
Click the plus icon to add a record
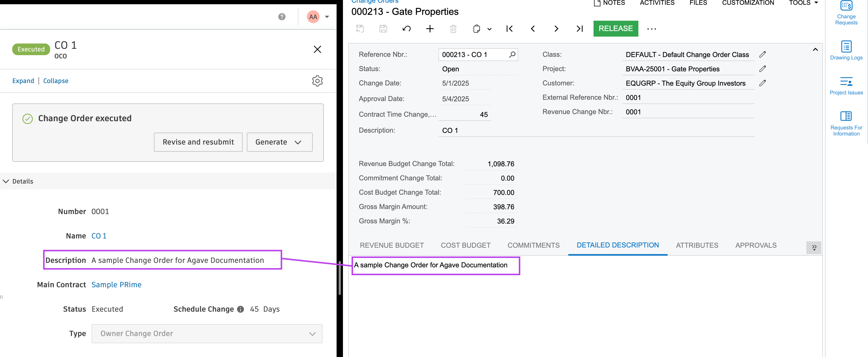[x=429, y=29]
